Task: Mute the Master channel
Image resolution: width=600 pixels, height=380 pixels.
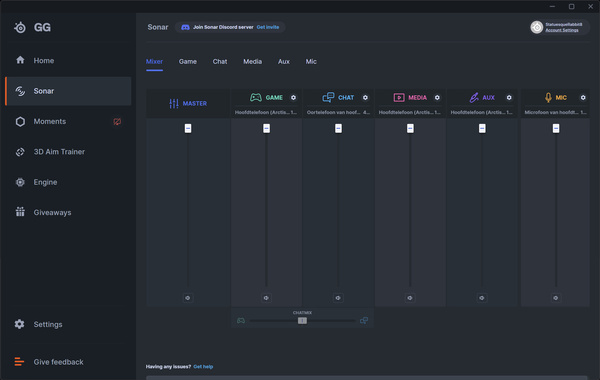Action: coord(188,298)
